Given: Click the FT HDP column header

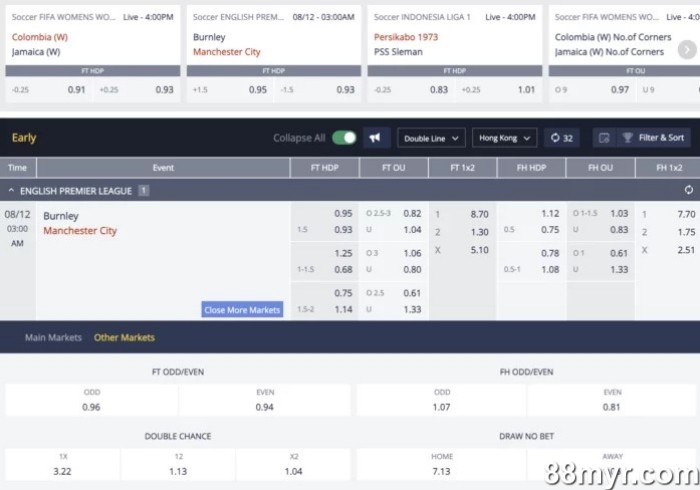Looking at the screenshot, I should coord(325,168).
